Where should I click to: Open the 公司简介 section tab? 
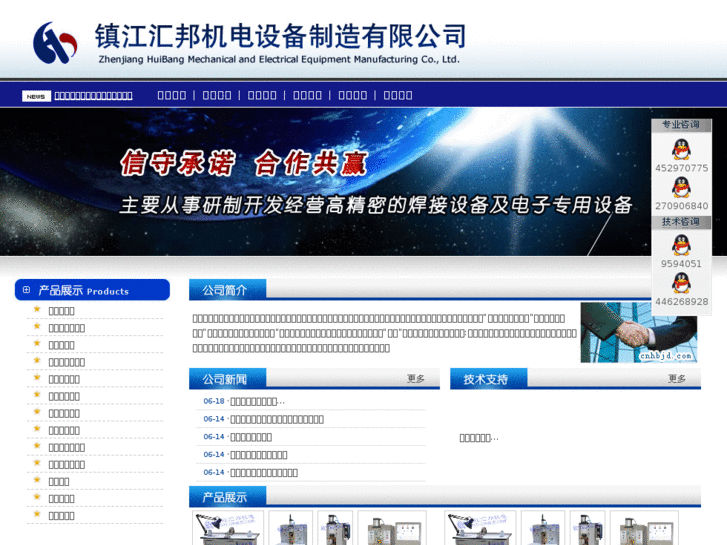click(x=227, y=290)
